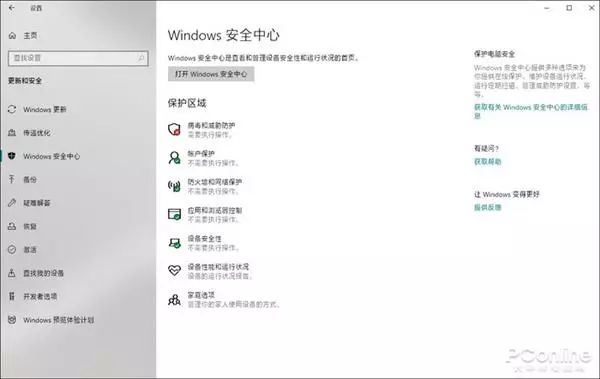Follow link 获取有关 Windows 安全中心的详细信息

[x=531, y=111]
